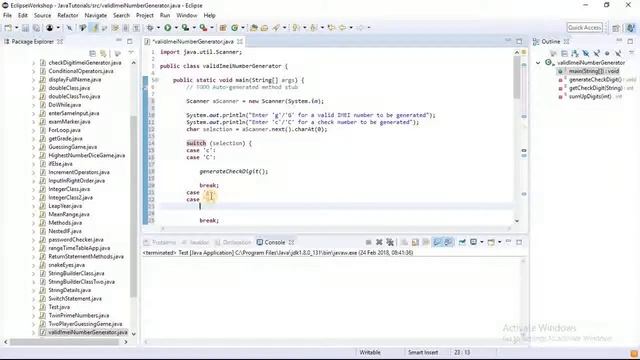Collapse the validImeiNumberGenerator class in Outline
This screenshot has height=360, width=640.
click(x=538, y=63)
